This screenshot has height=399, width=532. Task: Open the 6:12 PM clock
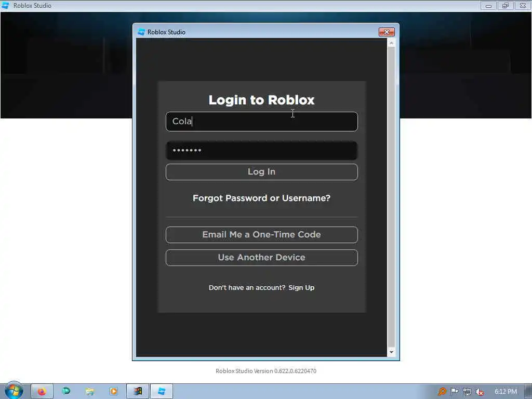[x=506, y=392]
